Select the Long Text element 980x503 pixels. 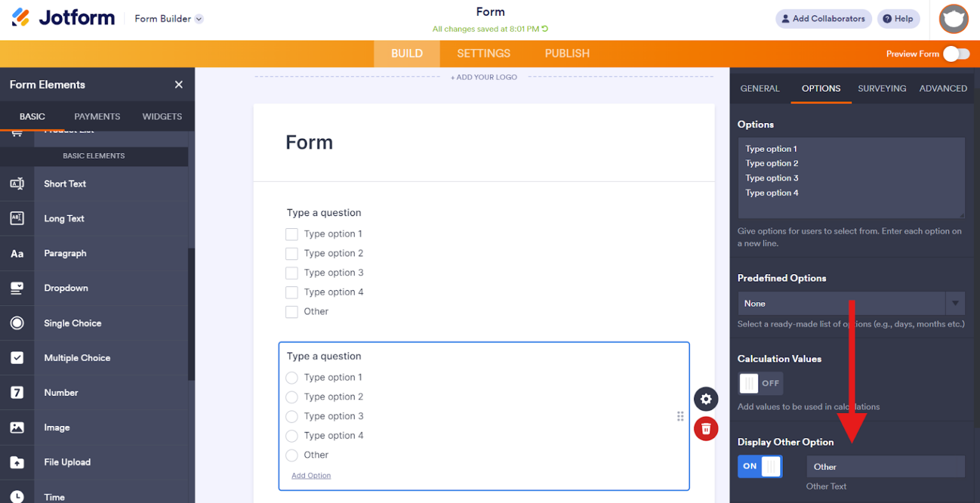[64, 218]
